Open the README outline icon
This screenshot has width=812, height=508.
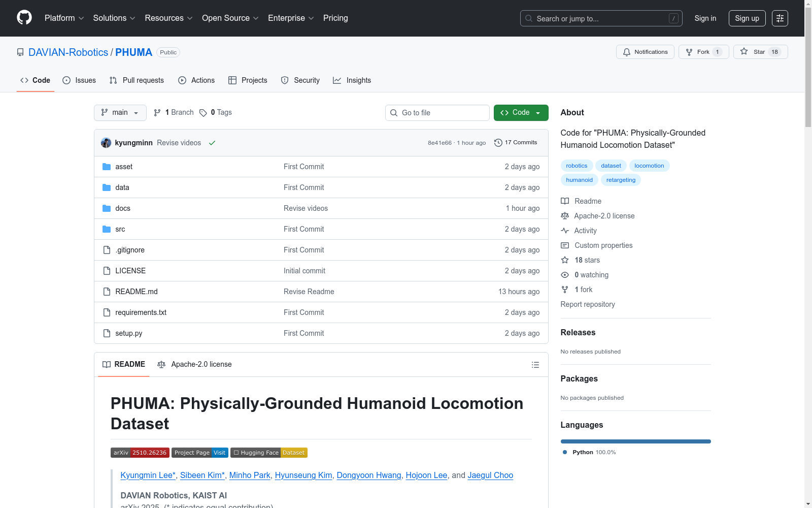click(535, 365)
